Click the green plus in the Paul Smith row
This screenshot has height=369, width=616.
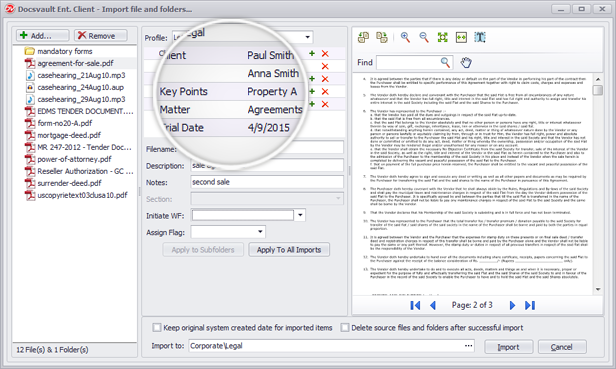point(312,53)
